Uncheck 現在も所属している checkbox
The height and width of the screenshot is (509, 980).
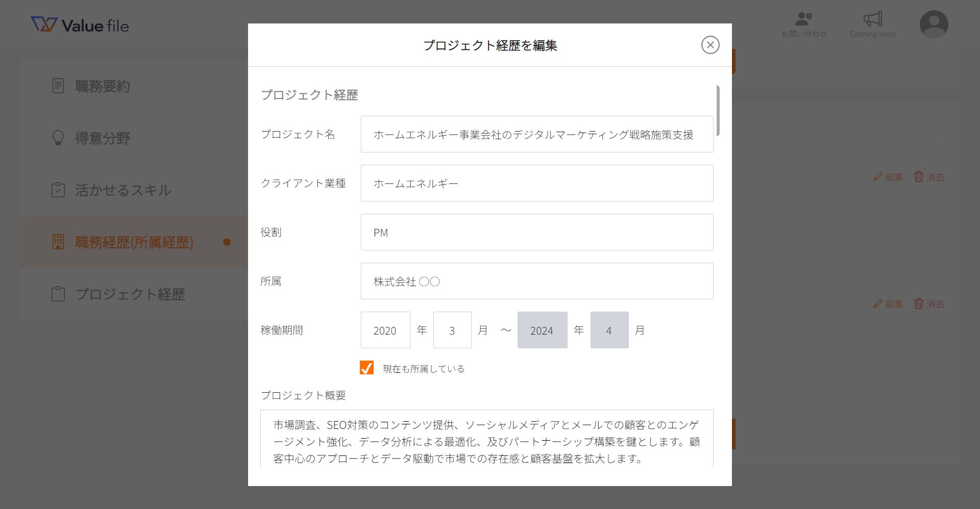[366, 368]
